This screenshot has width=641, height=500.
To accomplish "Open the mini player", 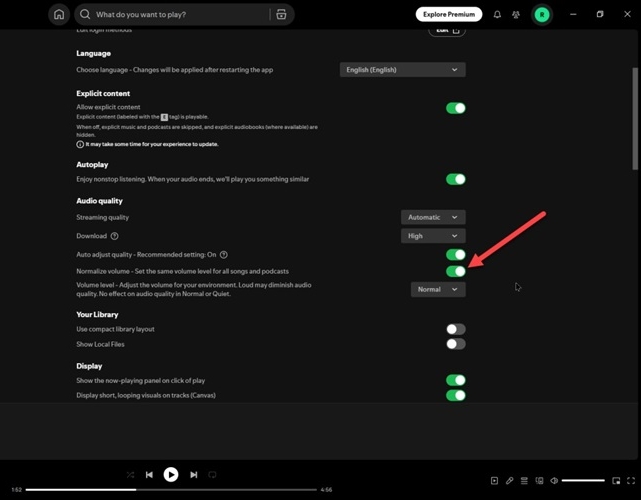I will (616, 481).
